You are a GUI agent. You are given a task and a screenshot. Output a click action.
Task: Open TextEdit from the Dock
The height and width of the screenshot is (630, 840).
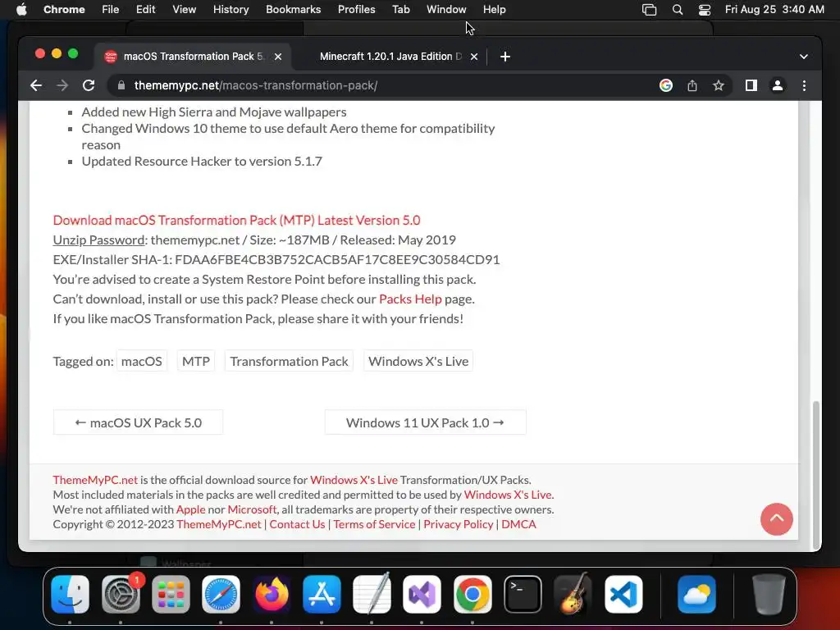[372, 594]
